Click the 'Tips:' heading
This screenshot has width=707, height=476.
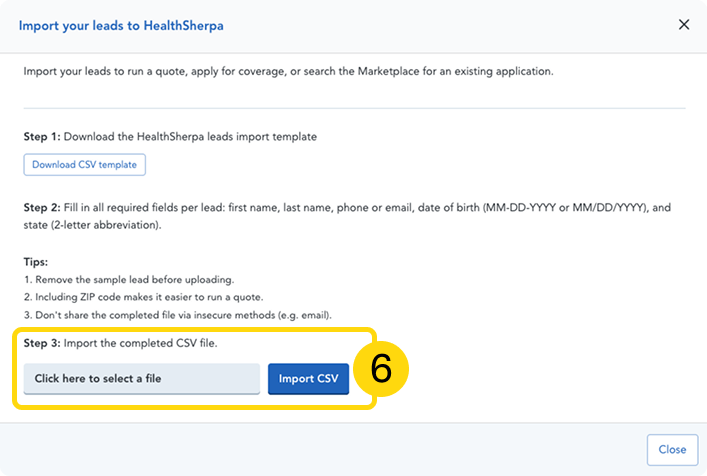click(x=36, y=262)
